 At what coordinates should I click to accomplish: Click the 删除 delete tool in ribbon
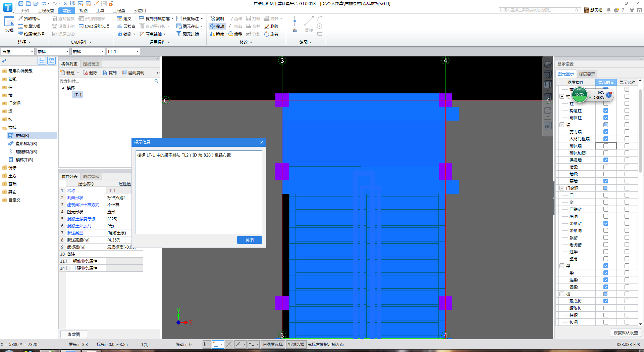click(x=271, y=26)
